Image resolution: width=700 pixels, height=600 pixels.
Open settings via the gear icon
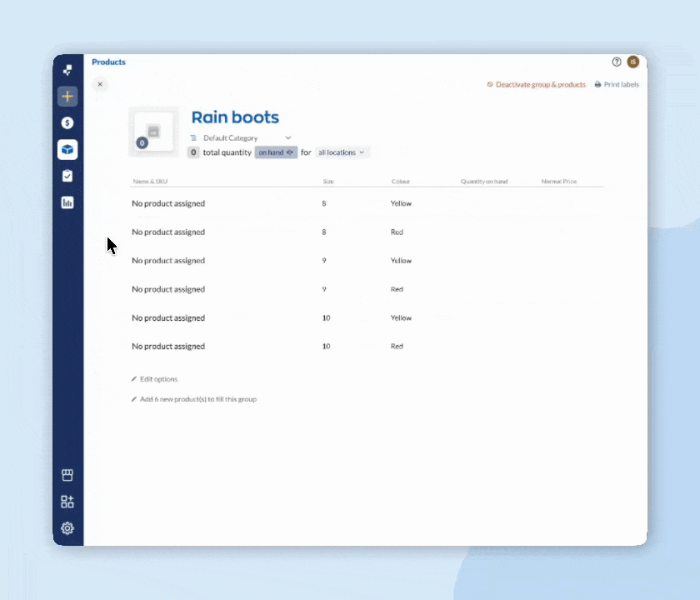(67, 527)
